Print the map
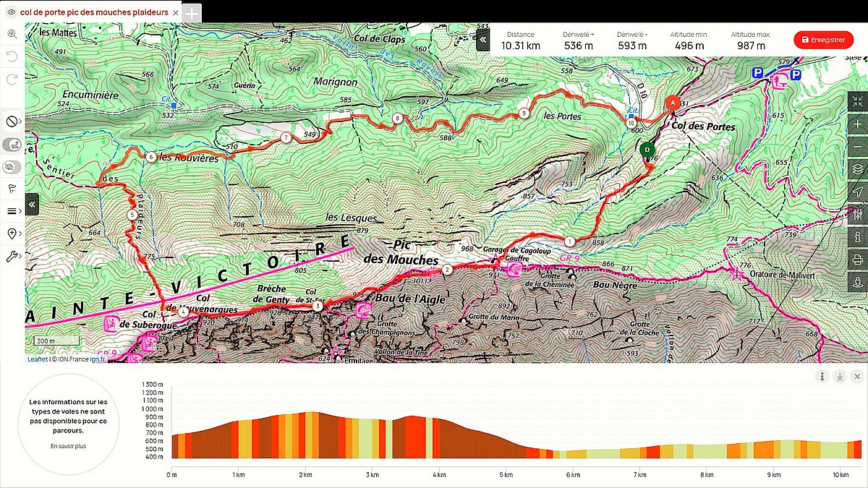The height and width of the screenshot is (488, 868). [x=858, y=259]
